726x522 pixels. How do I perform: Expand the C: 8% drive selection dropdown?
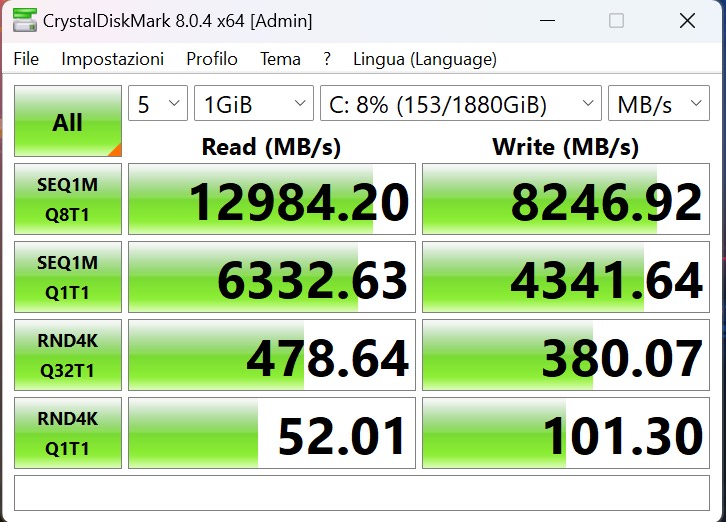tap(461, 103)
